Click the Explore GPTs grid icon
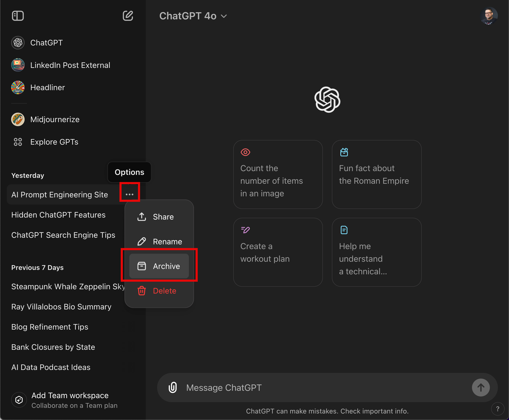The width and height of the screenshot is (509, 420). 18,142
